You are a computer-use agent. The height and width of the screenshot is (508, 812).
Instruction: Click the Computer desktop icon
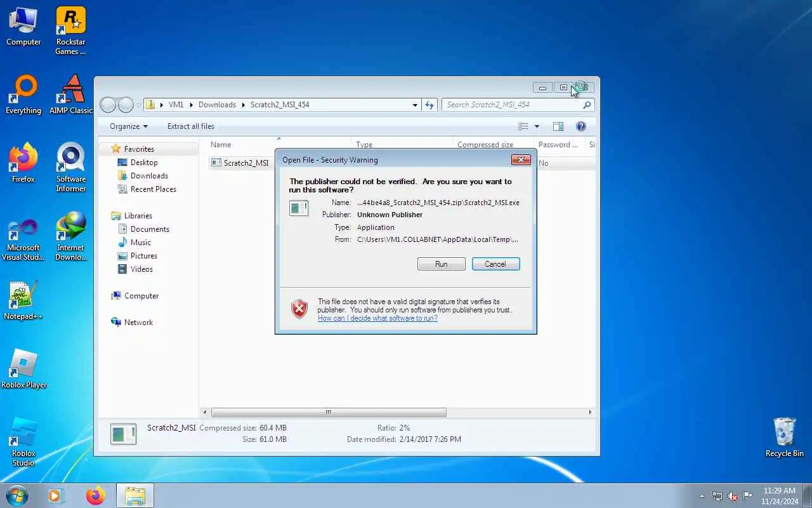(x=23, y=27)
